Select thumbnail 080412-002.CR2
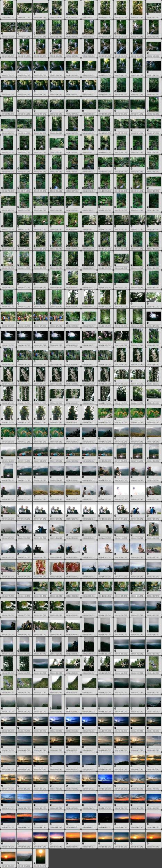 click(24, 8)
